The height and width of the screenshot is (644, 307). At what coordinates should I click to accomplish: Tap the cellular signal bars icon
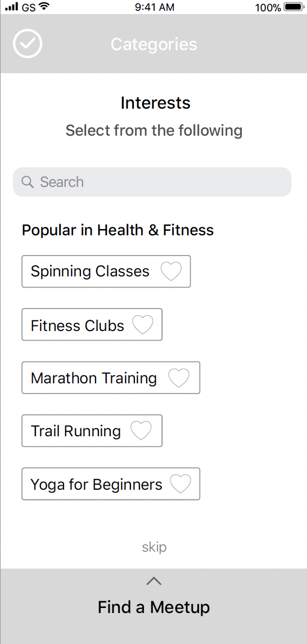[x=12, y=7]
